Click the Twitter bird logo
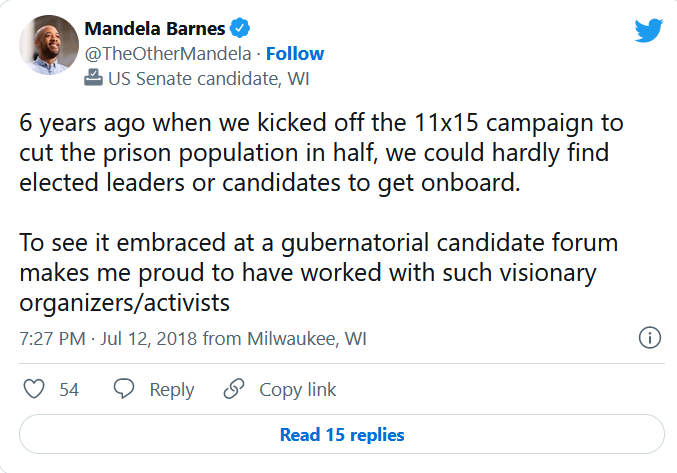677x473 pixels. (x=649, y=31)
